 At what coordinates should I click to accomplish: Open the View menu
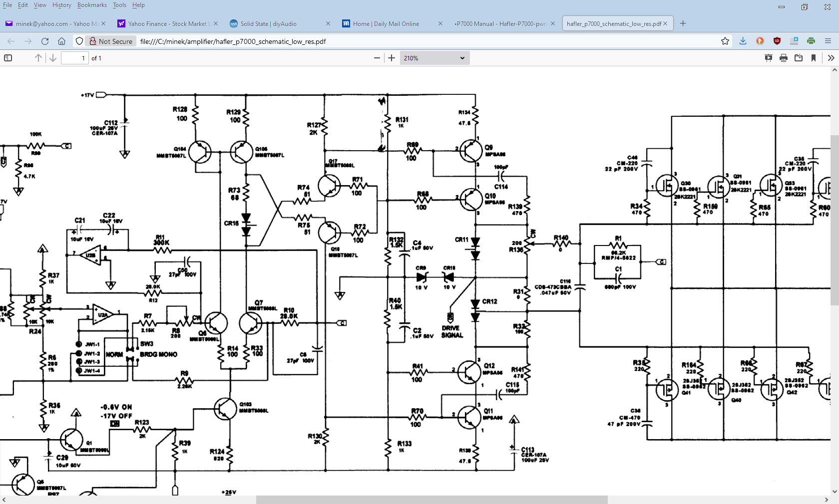tap(40, 5)
